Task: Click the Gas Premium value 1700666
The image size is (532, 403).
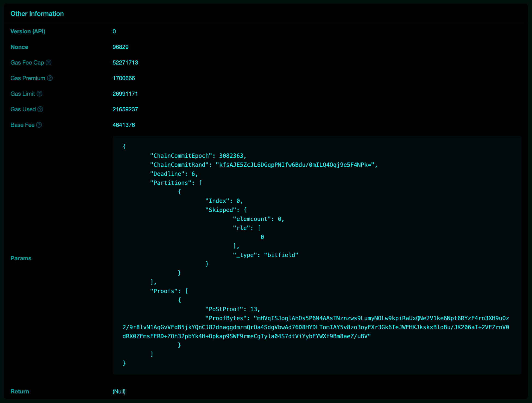Action: click(x=124, y=78)
